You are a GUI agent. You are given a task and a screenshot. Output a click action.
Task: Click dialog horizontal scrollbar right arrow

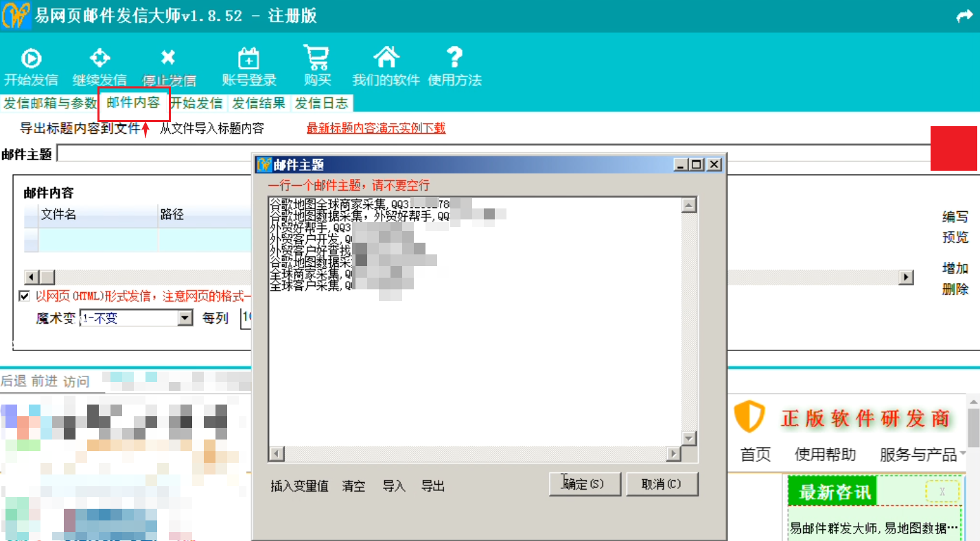click(673, 454)
